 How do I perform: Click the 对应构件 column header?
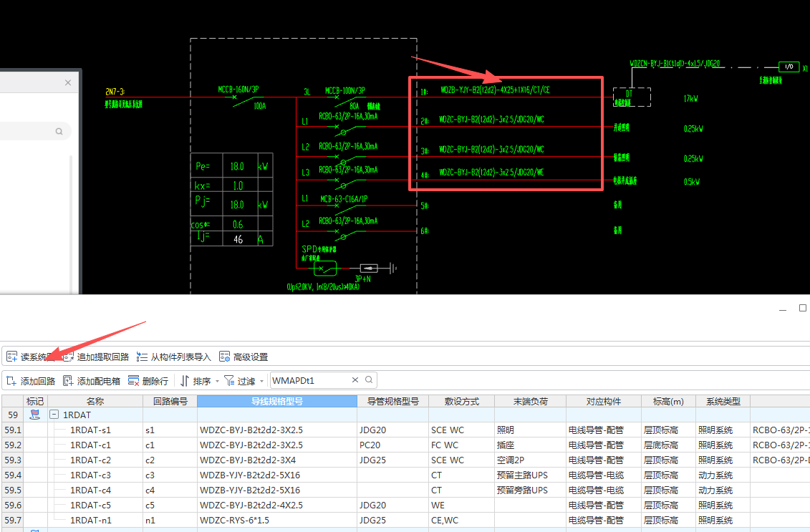click(603, 401)
